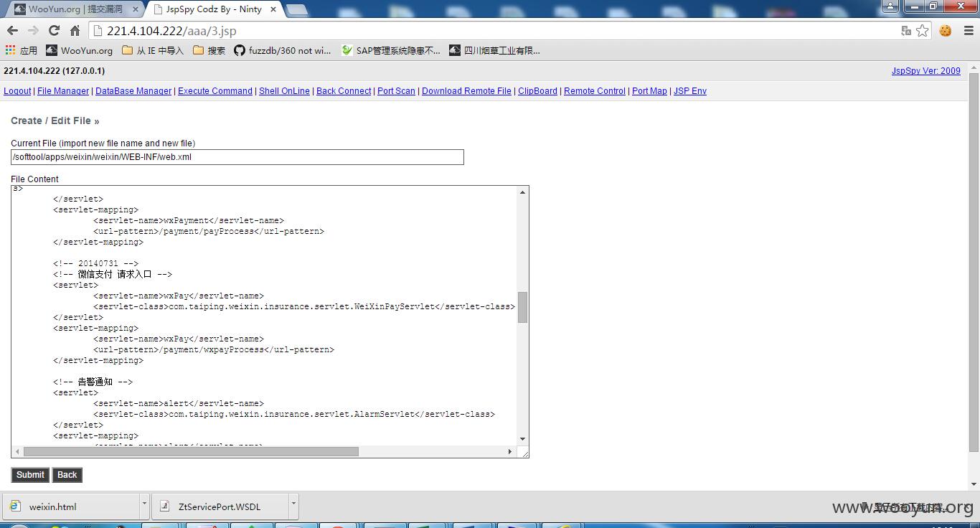Open Shell OnLine

point(284,91)
